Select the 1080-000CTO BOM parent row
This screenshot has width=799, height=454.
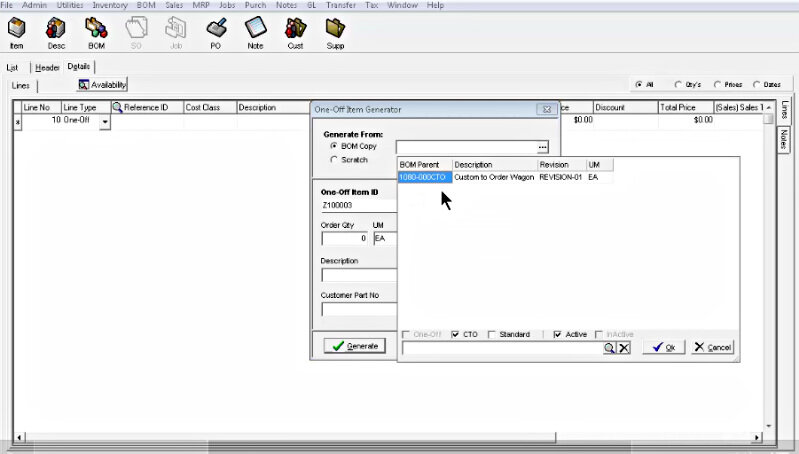(x=424, y=177)
